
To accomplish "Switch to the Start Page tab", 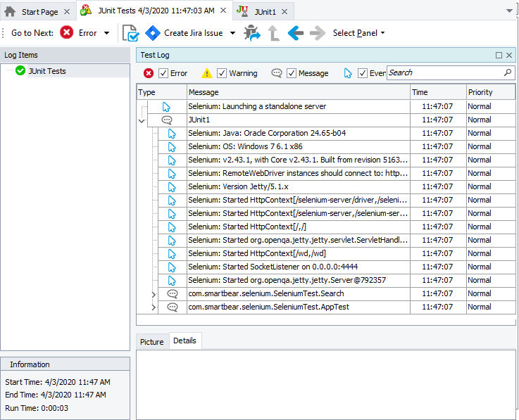I will click(x=39, y=12).
